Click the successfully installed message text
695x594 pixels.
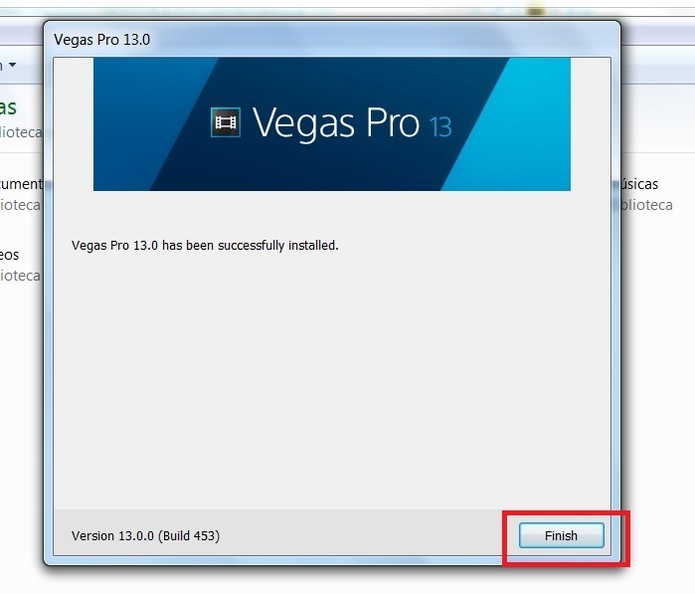[x=205, y=245]
